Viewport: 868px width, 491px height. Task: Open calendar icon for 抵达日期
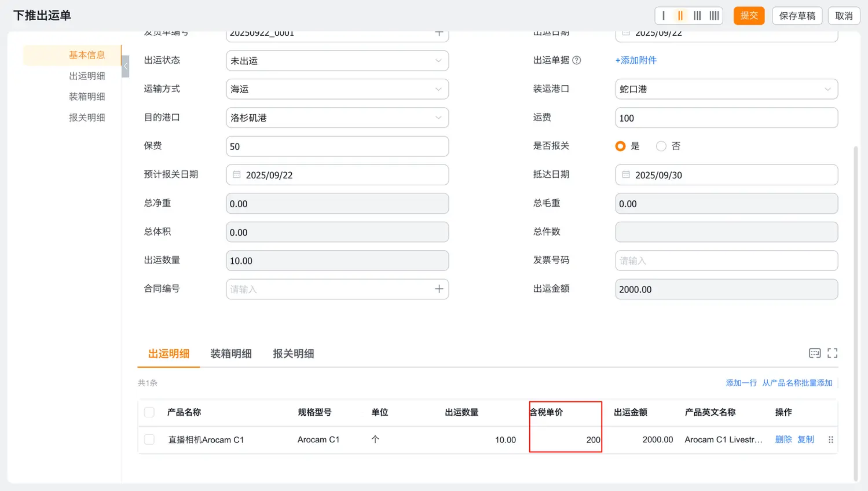click(626, 175)
